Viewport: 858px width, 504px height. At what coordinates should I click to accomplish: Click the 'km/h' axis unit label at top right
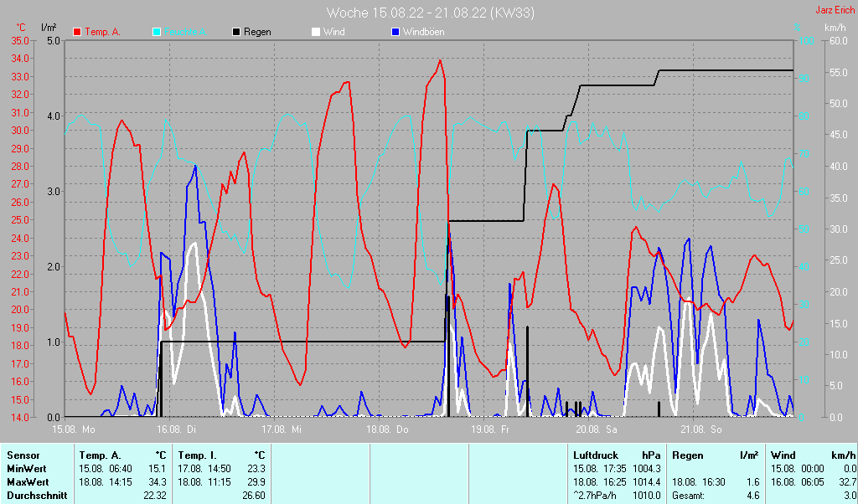click(x=835, y=28)
